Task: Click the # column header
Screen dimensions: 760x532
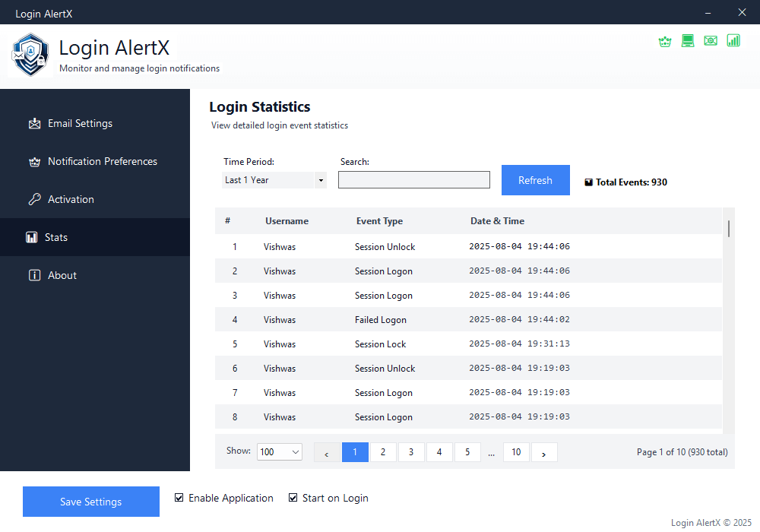Action: [x=227, y=221]
